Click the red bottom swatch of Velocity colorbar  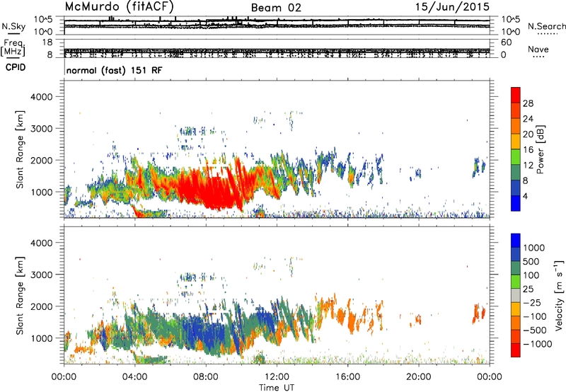click(516, 350)
